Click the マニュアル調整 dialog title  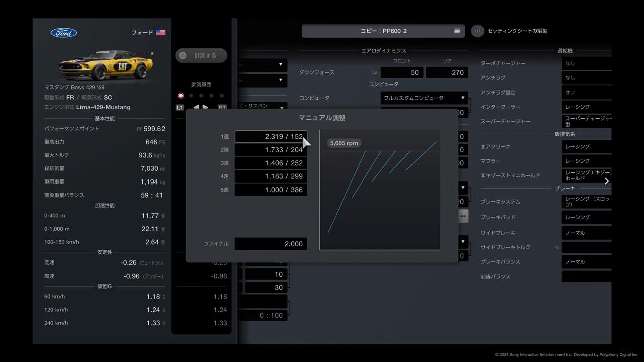click(322, 118)
